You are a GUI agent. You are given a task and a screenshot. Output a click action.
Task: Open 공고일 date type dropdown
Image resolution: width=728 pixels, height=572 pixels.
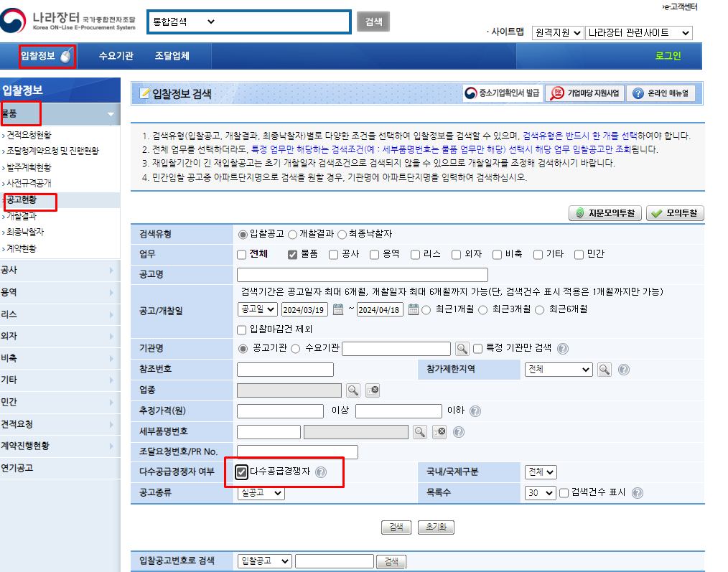click(x=258, y=309)
